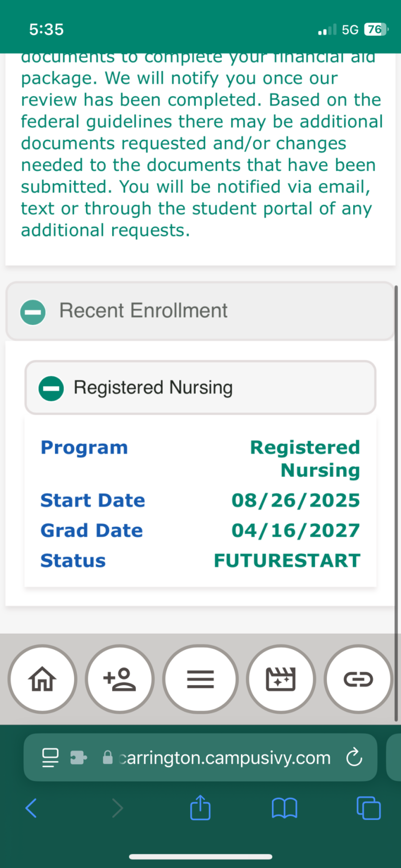
Task: Collapse Registered Nursing minus icon
Action: 51,388
